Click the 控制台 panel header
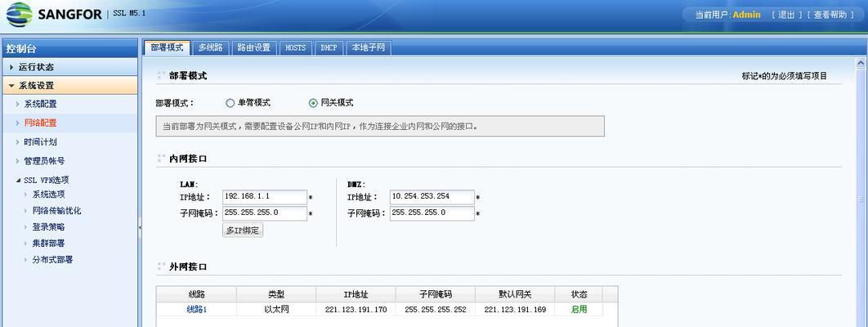This screenshot has height=327, width=868. point(69,49)
